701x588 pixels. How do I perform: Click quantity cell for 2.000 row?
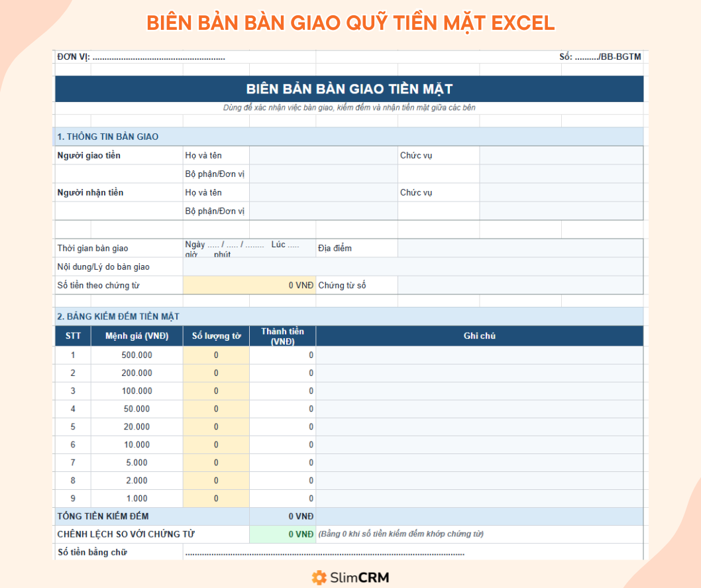pos(217,480)
